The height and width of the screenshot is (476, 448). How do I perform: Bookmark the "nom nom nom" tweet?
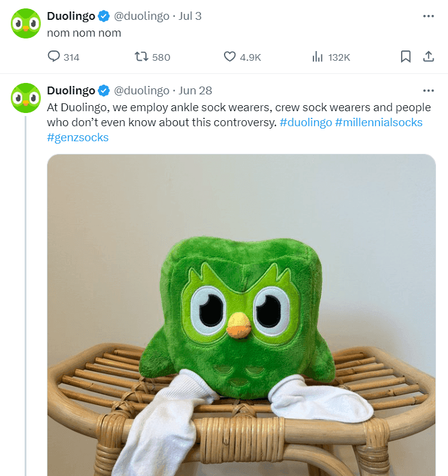(406, 57)
